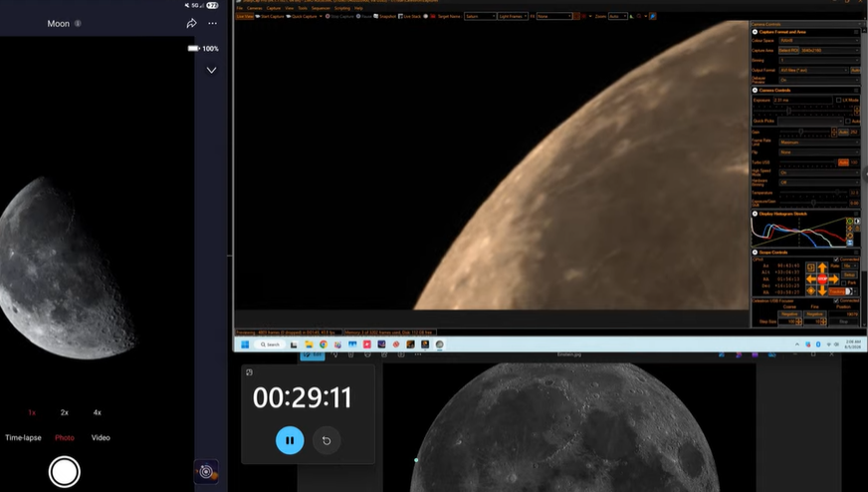This screenshot has height=492, width=868.
Task: Collapse the Display Histogram Stretch section
Action: (x=756, y=214)
